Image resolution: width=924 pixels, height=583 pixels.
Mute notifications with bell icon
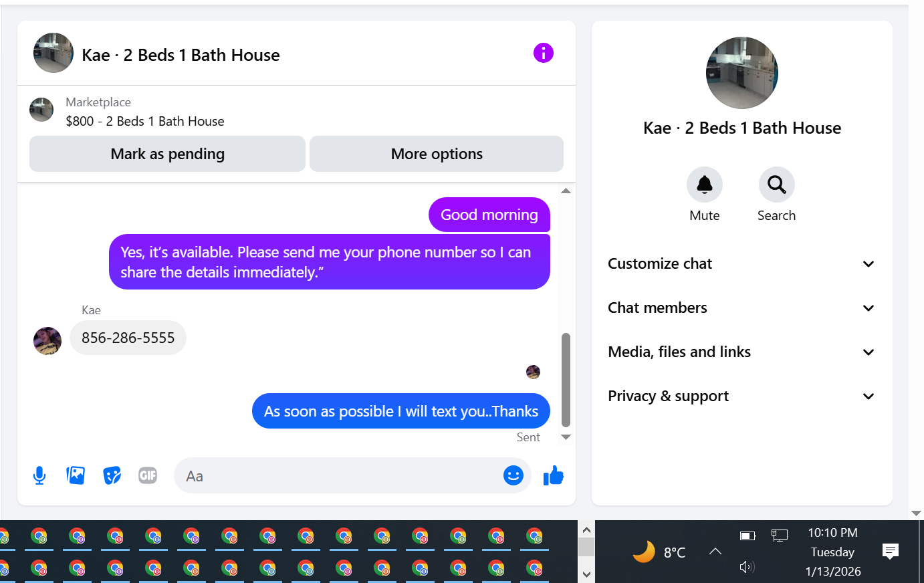pos(705,185)
